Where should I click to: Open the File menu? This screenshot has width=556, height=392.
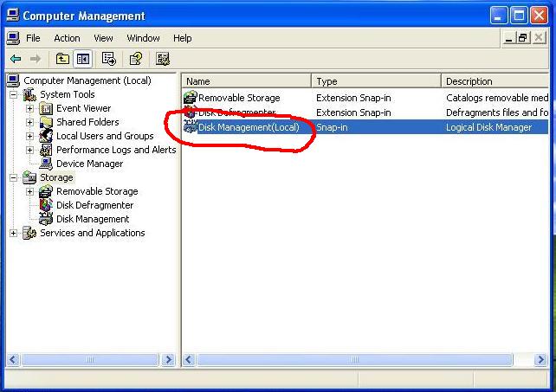pos(33,38)
